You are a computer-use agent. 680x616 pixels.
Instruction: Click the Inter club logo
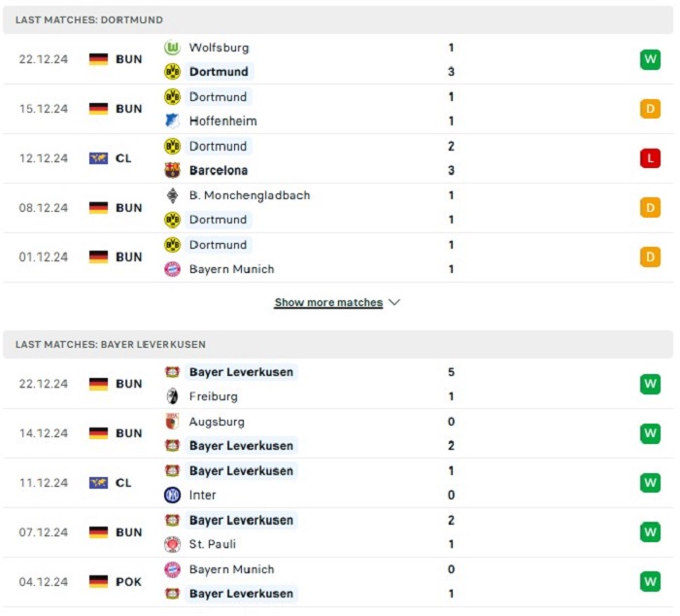[172, 495]
